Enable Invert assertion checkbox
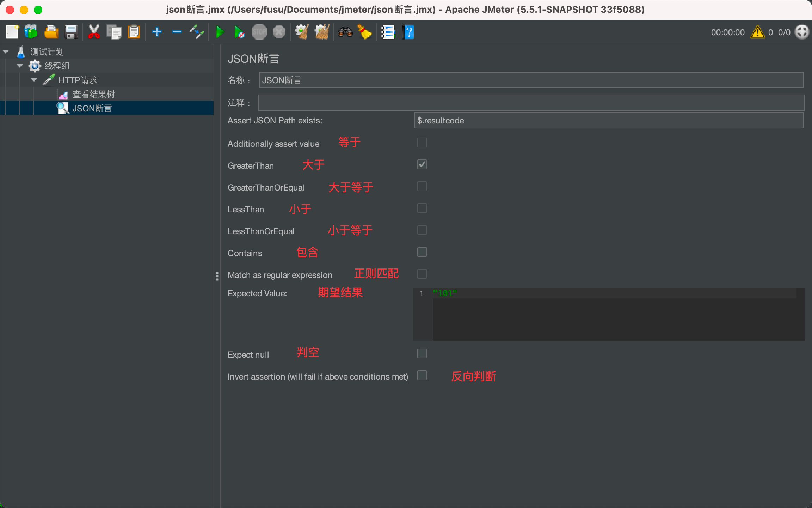 [x=422, y=375]
